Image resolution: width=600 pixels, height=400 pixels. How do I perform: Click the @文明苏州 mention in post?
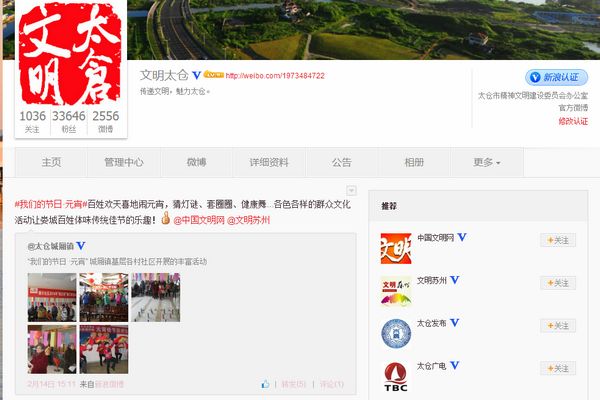point(249,220)
